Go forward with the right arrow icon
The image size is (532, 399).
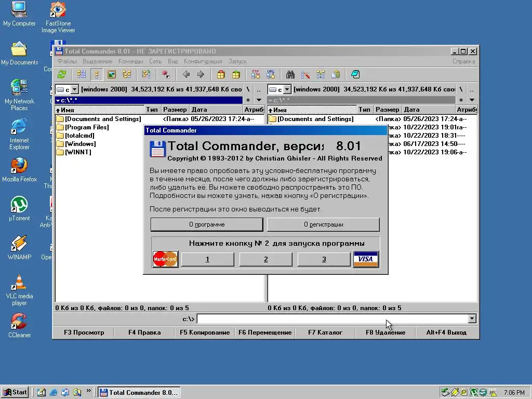(x=201, y=74)
